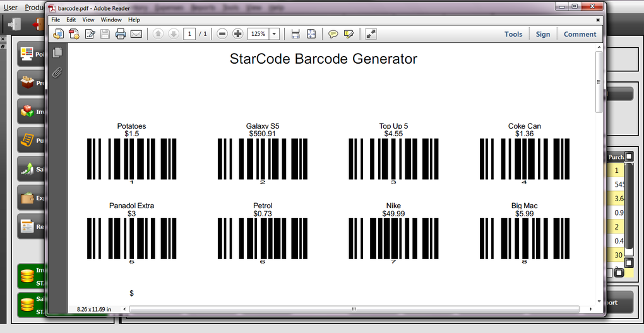Click the Print file toolbar icon
This screenshot has height=333, width=644.
121,34
